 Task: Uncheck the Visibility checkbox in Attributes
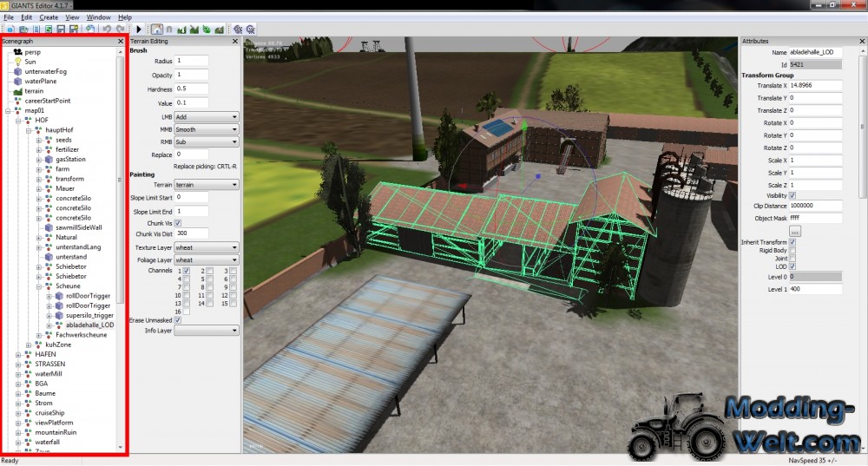pos(792,195)
